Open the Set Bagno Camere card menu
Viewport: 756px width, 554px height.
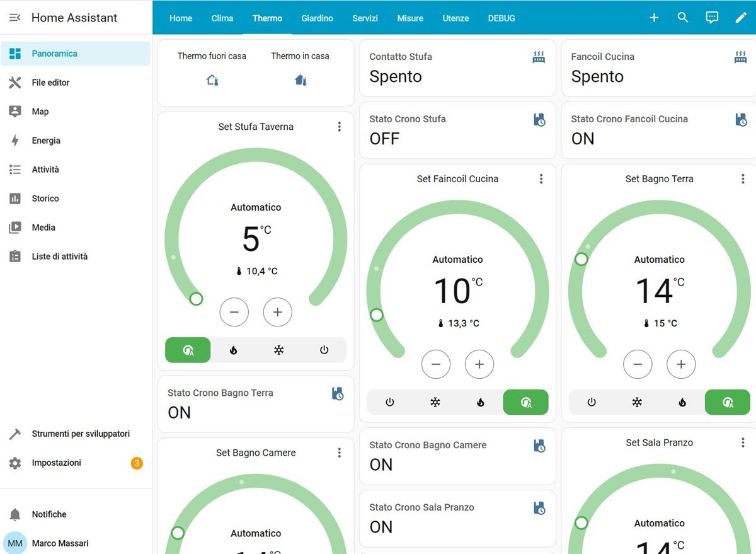(x=340, y=453)
